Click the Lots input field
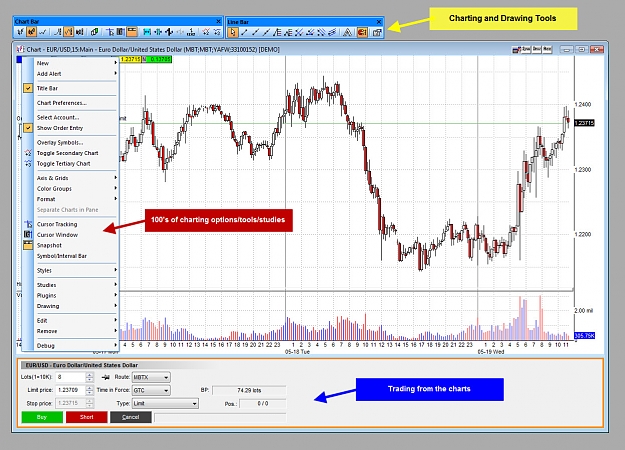The height and width of the screenshot is (450, 625). [71, 377]
